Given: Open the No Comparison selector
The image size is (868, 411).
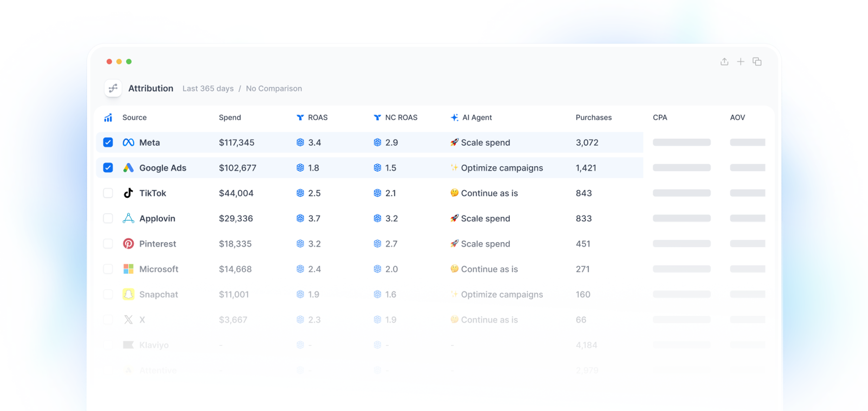Looking at the screenshot, I should 274,89.
